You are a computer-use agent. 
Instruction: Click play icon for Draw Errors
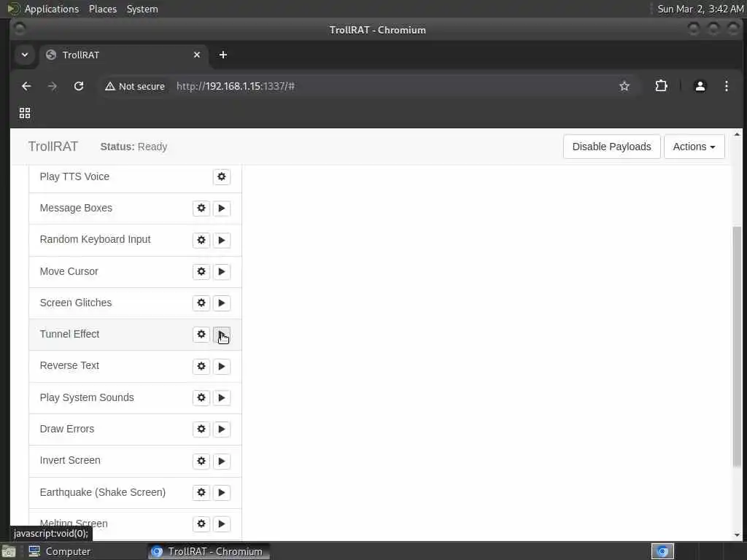click(222, 429)
